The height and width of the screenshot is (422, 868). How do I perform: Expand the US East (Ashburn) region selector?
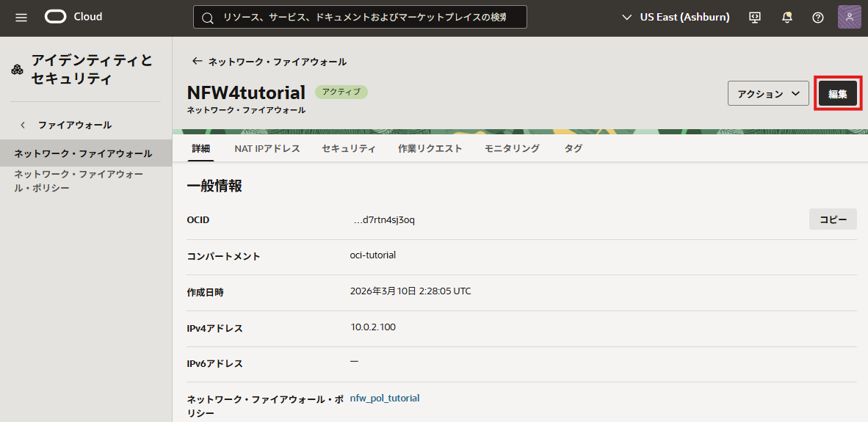coord(676,17)
